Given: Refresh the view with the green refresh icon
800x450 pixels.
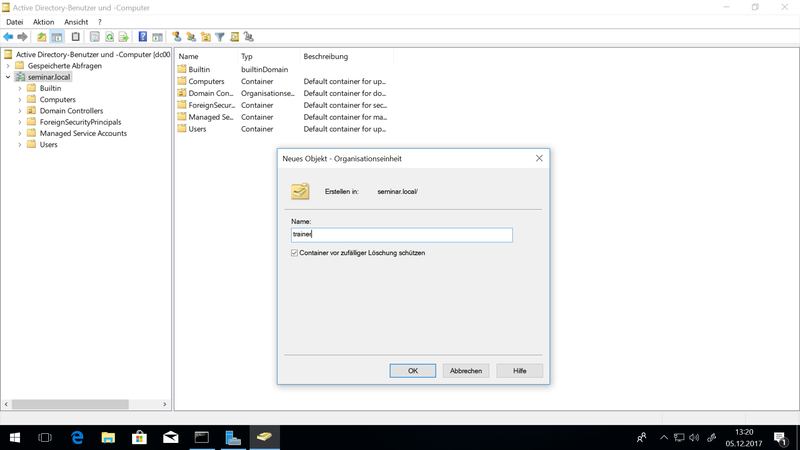Looking at the screenshot, I should tap(109, 37).
